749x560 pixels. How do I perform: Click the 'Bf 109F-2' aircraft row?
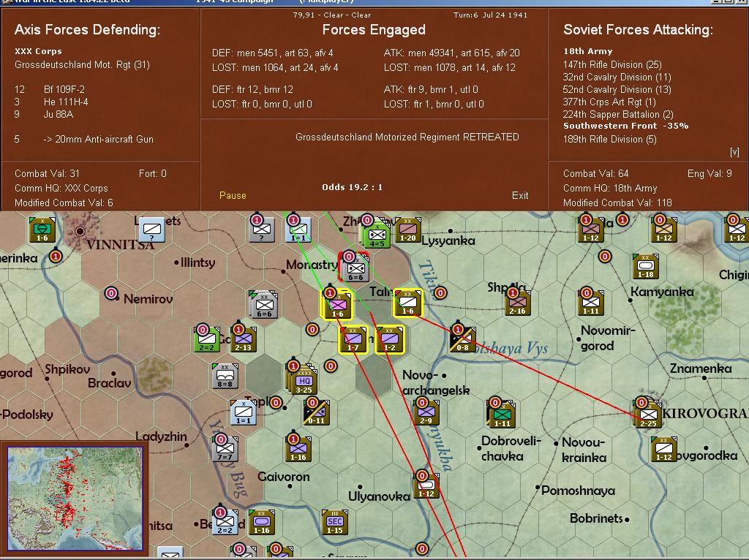[50, 89]
